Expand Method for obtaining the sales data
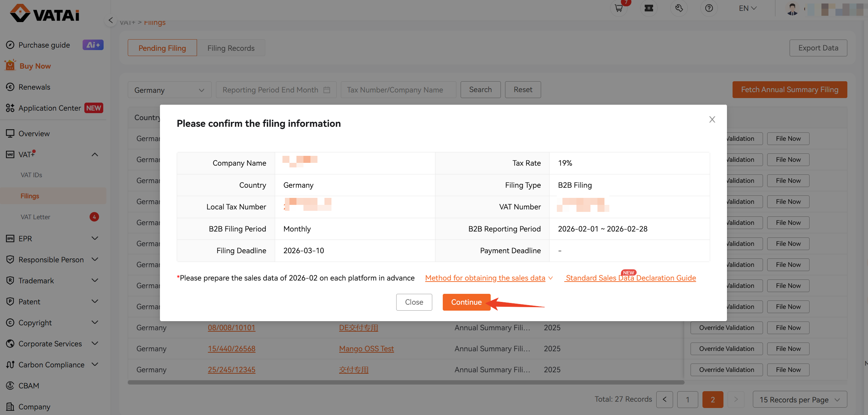The height and width of the screenshot is (415, 868). (x=489, y=278)
